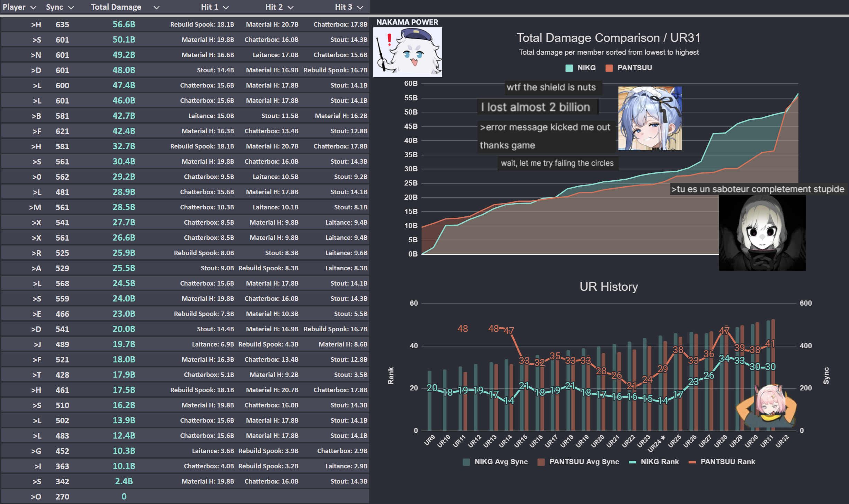Viewport: 849px width, 504px height.
Task: Click the Material H: 8.6B cell
Action: coord(343,344)
